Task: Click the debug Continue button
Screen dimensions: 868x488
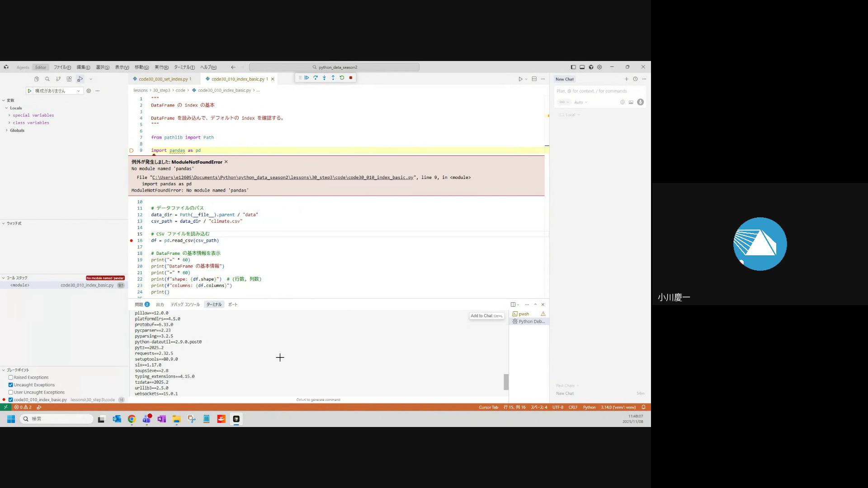Action: (x=307, y=78)
